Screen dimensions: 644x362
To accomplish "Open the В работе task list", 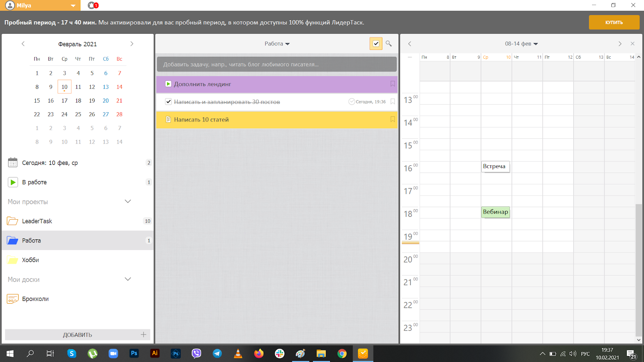I will point(34,182).
